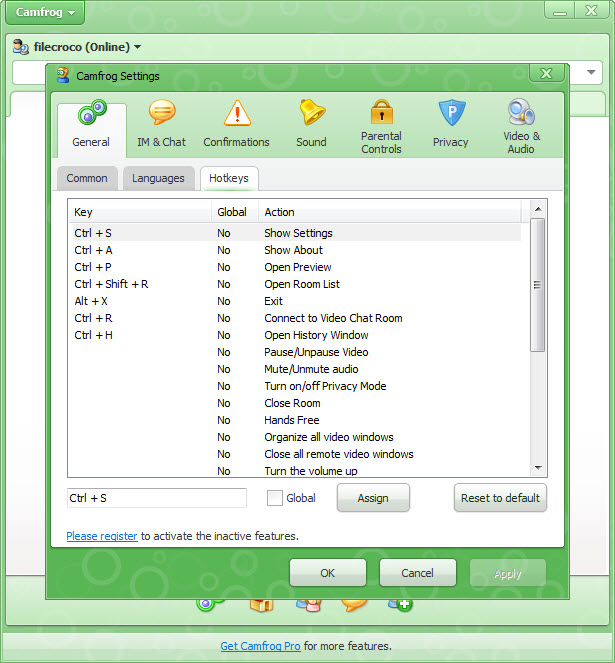Click Reset to default button
This screenshot has height=663, width=615.
(x=500, y=498)
